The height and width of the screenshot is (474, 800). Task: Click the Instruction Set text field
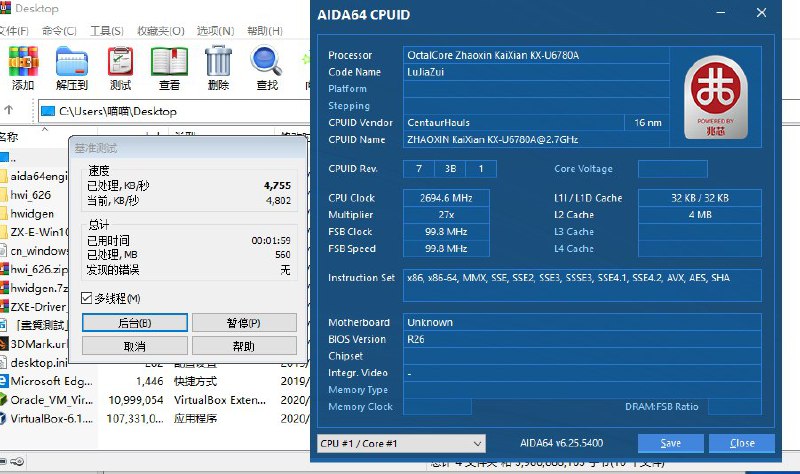click(x=582, y=285)
